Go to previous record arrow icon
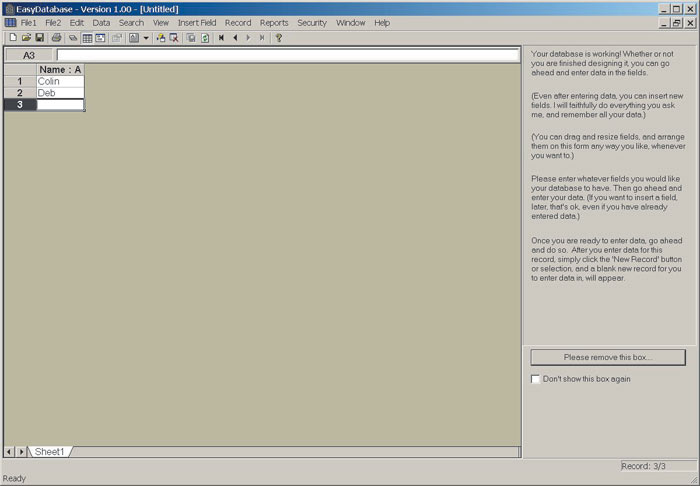This screenshot has height=486, width=700. point(235,38)
